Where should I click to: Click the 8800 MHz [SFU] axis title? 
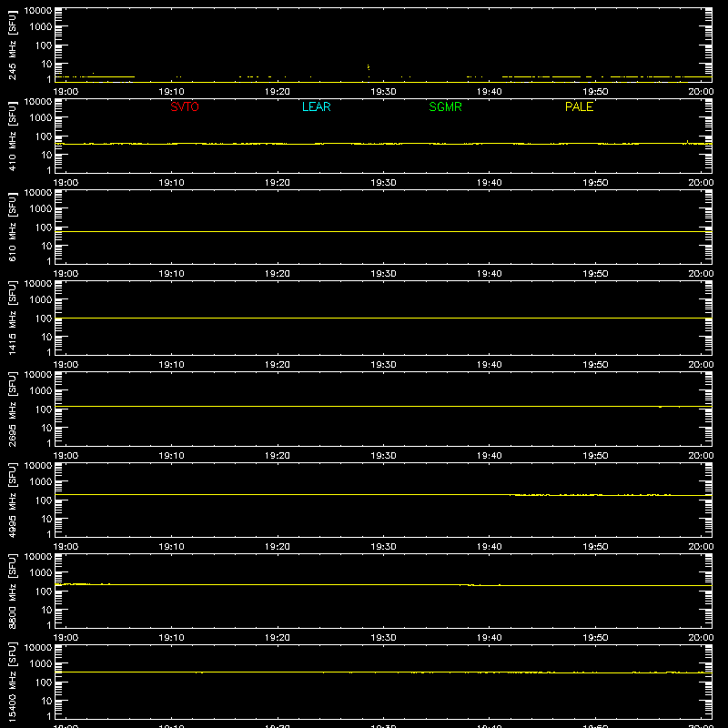click(12, 591)
